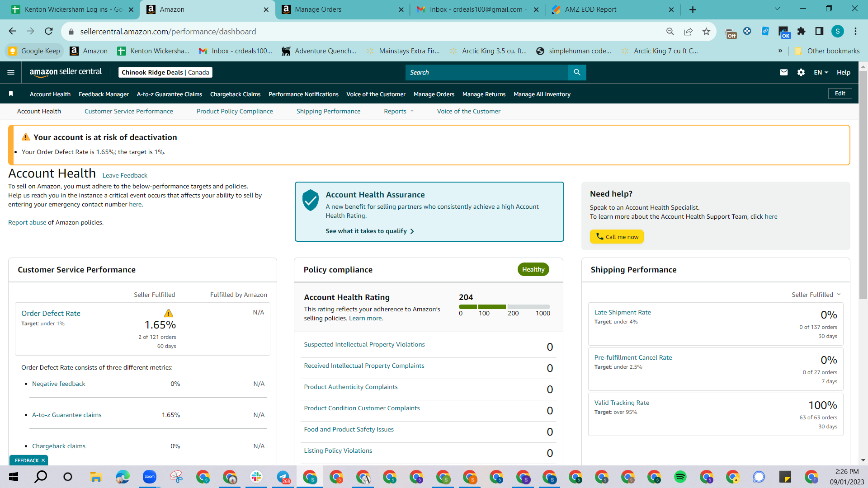Click the browser address bar URL
The image size is (868, 488).
[x=168, y=32]
